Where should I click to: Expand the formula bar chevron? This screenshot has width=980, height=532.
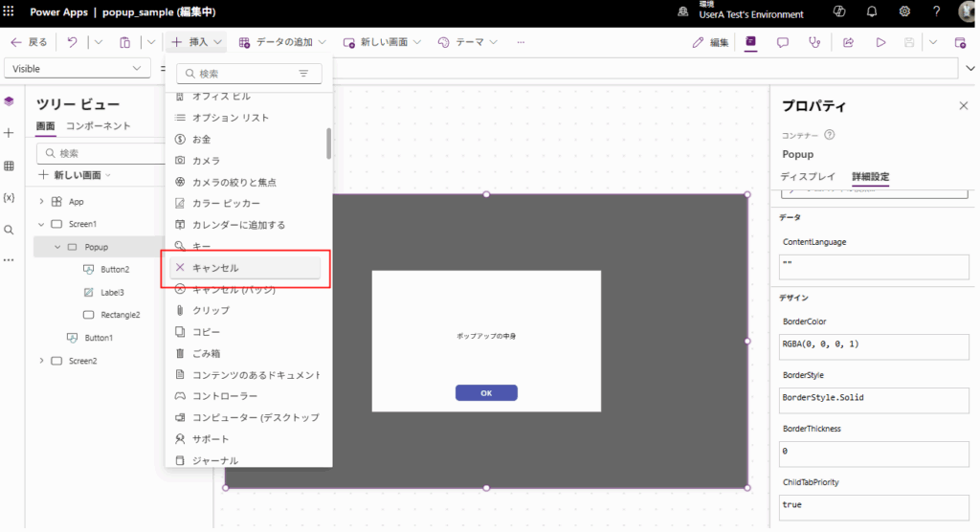[970, 68]
